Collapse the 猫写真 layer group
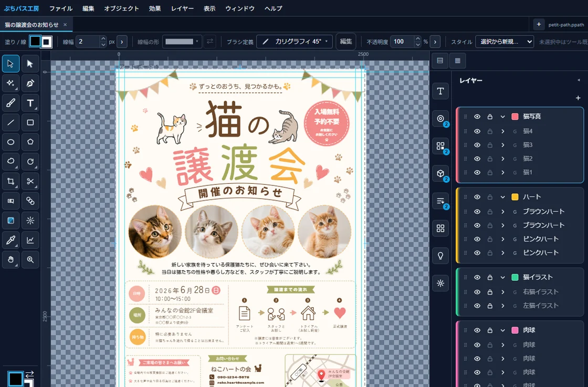Image resolution: width=588 pixels, height=387 pixels. (502, 117)
